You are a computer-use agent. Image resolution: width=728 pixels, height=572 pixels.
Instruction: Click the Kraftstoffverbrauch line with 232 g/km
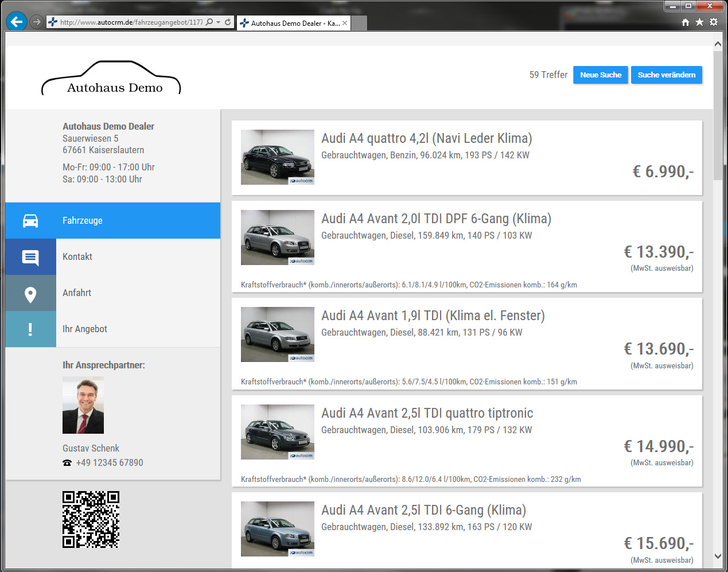pyautogui.click(x=411, y=479)
